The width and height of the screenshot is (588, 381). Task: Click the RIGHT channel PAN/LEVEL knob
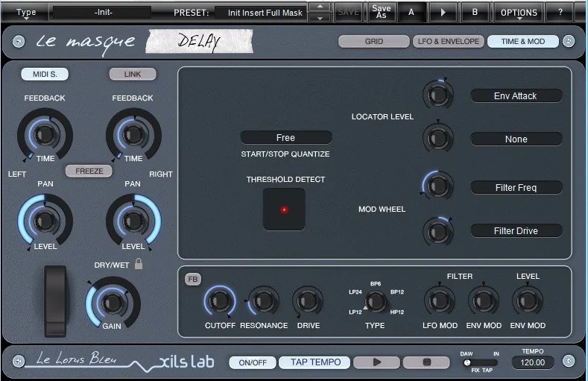(133, 221)
